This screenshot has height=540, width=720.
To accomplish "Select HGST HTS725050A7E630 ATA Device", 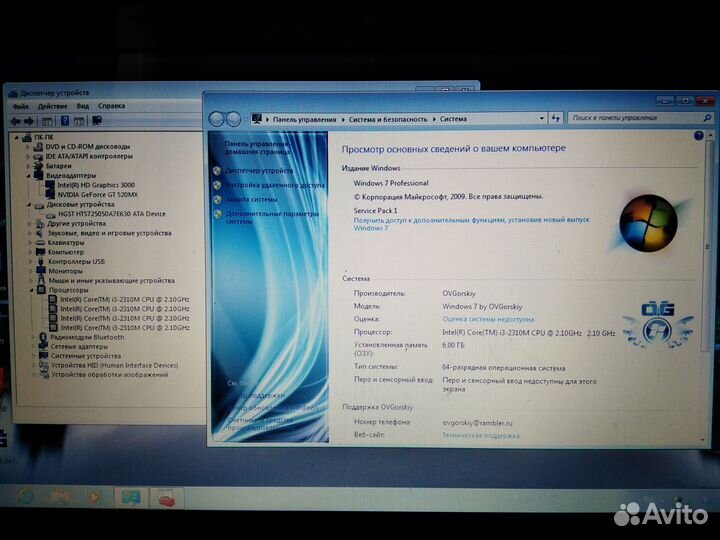I will (112, 214).
